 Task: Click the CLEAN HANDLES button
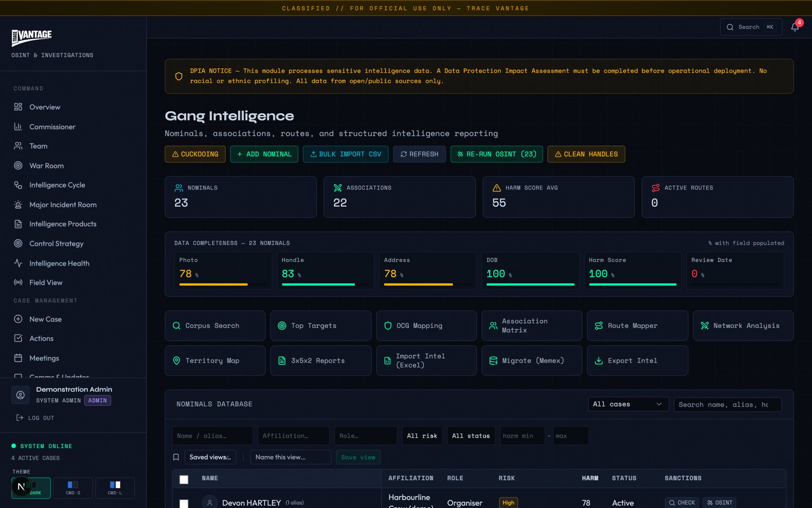pyautogui.click(x=586, y=154)
